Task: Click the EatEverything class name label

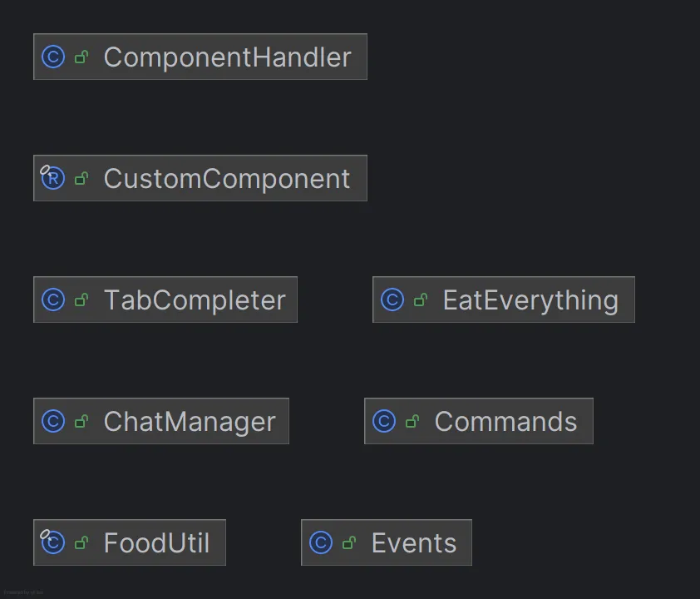Action: click(x=530, y=299)
